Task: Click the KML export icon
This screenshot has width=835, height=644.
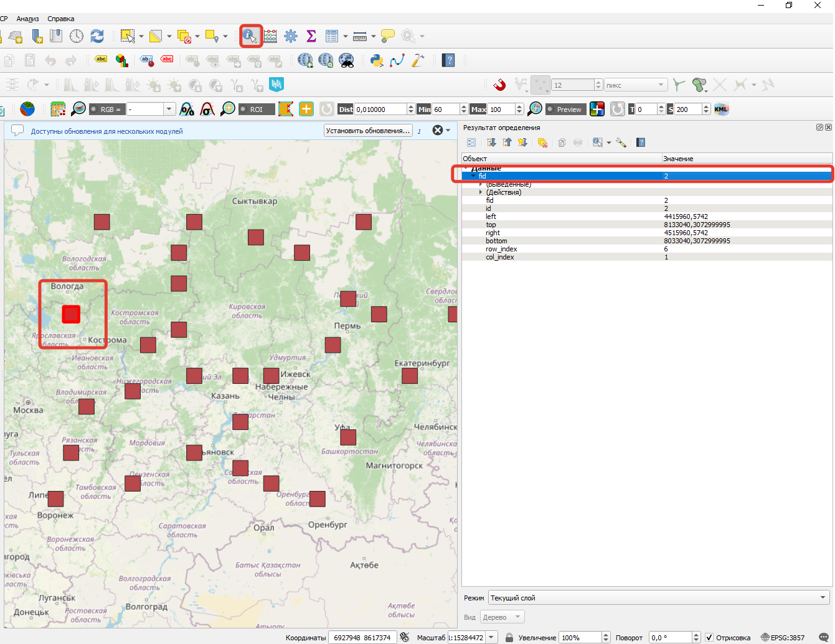Action: coord(721,109)
